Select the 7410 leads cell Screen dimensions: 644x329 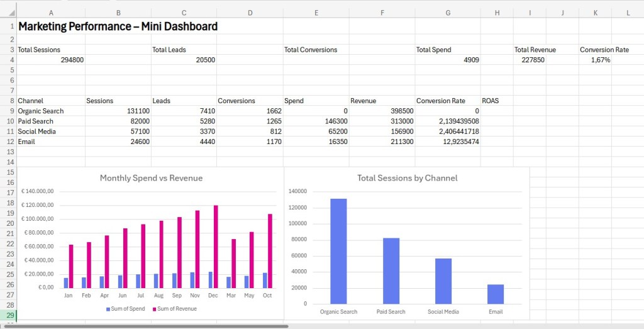coord(184,111)
